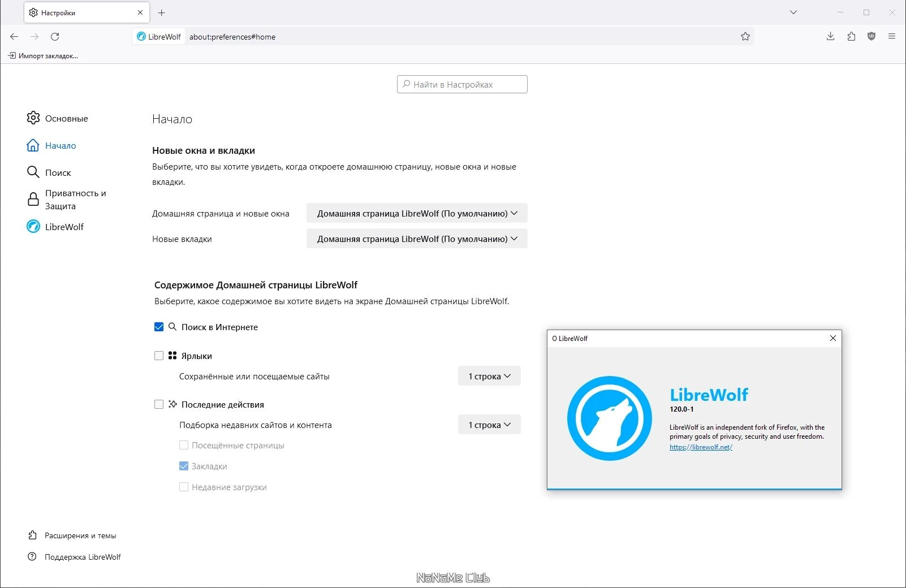Click the Расширения и темы puzzle icon
This screenshot has width=906, height=588.
coord(32,535)
